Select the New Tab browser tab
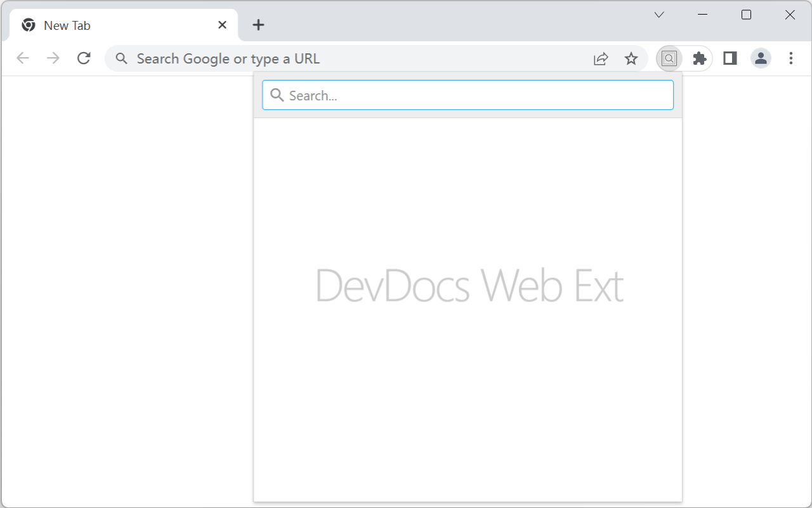The image size is (812, 508). pyautogui.click(x=114, y=25)
